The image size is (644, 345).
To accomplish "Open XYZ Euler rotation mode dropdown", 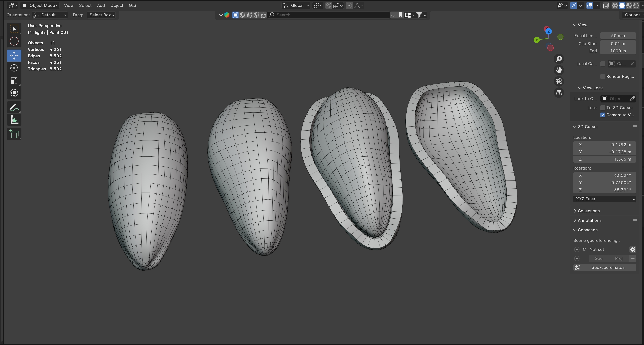I will [605, 199].
